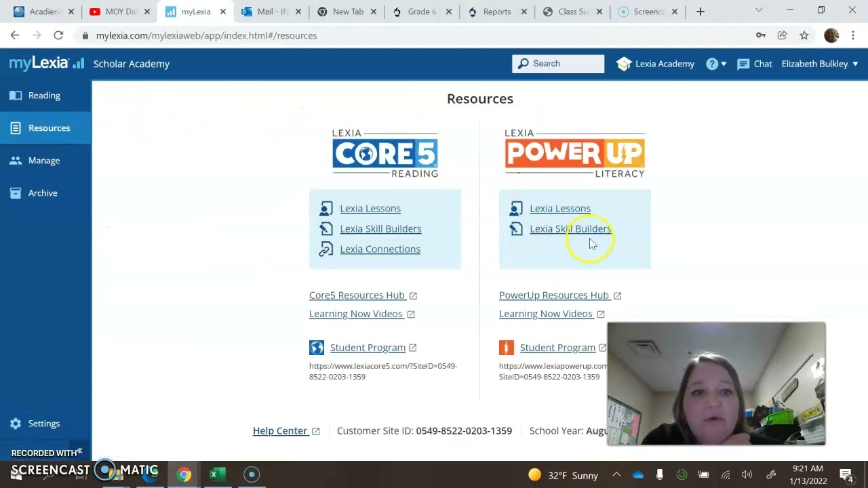Switch to the Grade 6 browser tab

[422, 12]
